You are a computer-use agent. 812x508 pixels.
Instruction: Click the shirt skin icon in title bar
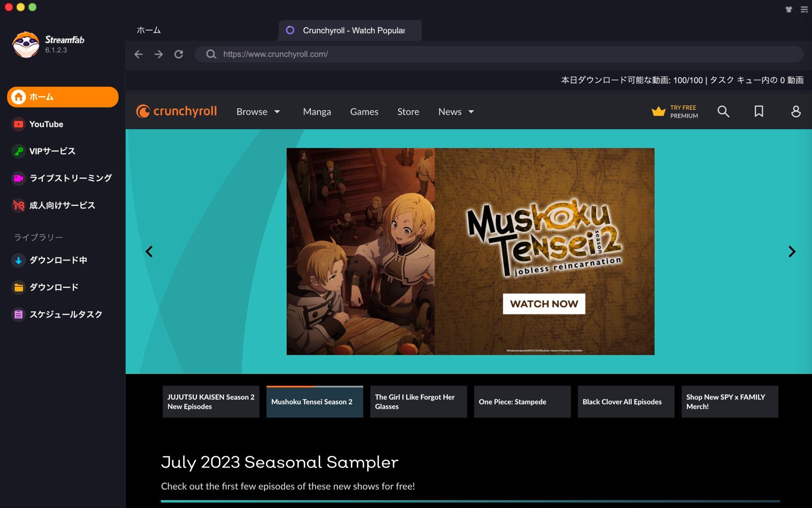coord(789,10)
